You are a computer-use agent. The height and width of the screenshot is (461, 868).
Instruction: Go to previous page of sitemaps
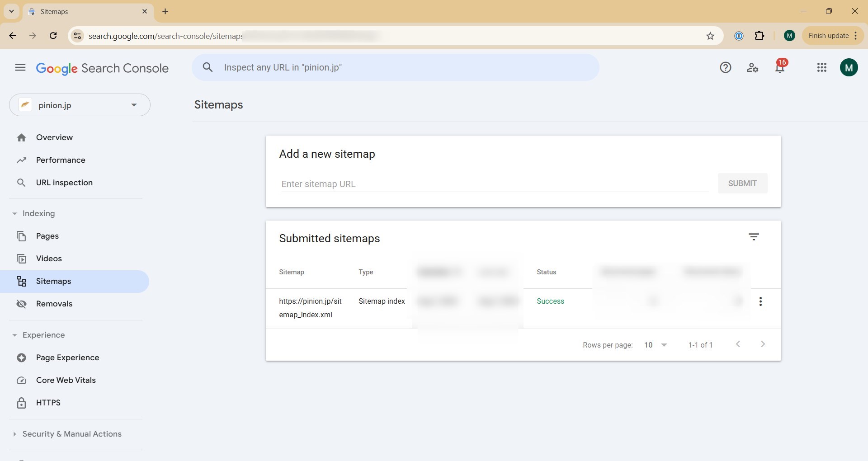click(738, 344)
